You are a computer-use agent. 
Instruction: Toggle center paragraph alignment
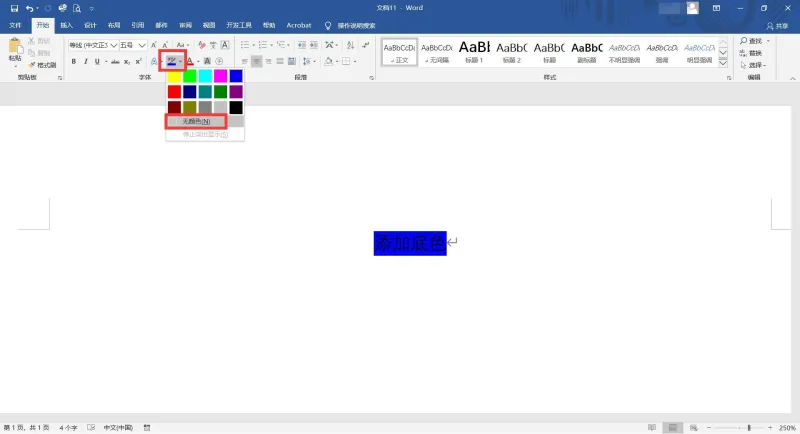tap(257, 62)
